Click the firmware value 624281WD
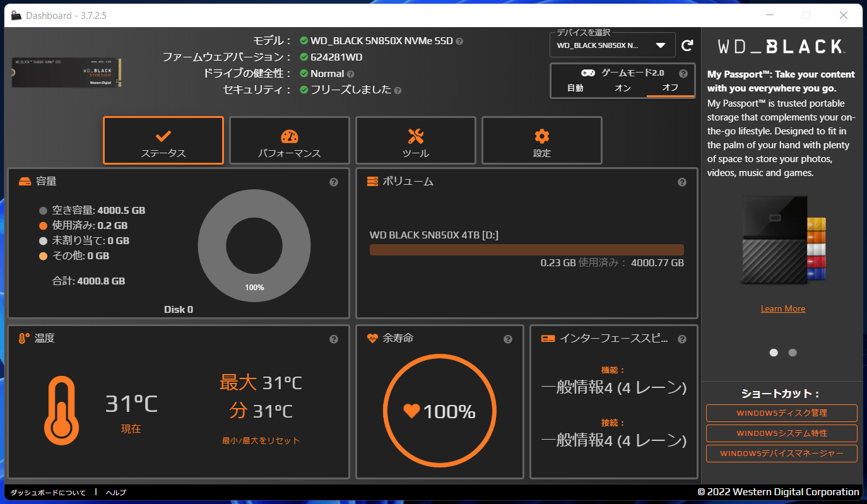 coord(336,57)
